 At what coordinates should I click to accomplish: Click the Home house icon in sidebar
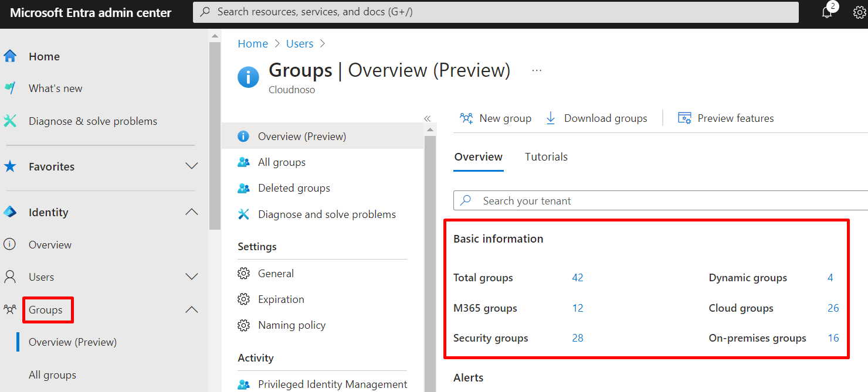tap(10, 56)
